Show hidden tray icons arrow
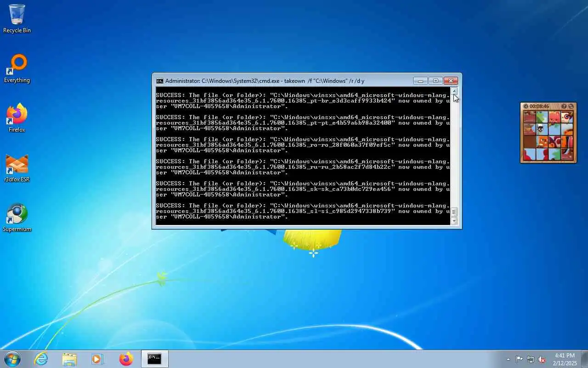588x368 pixels. (x=508, y=359)
